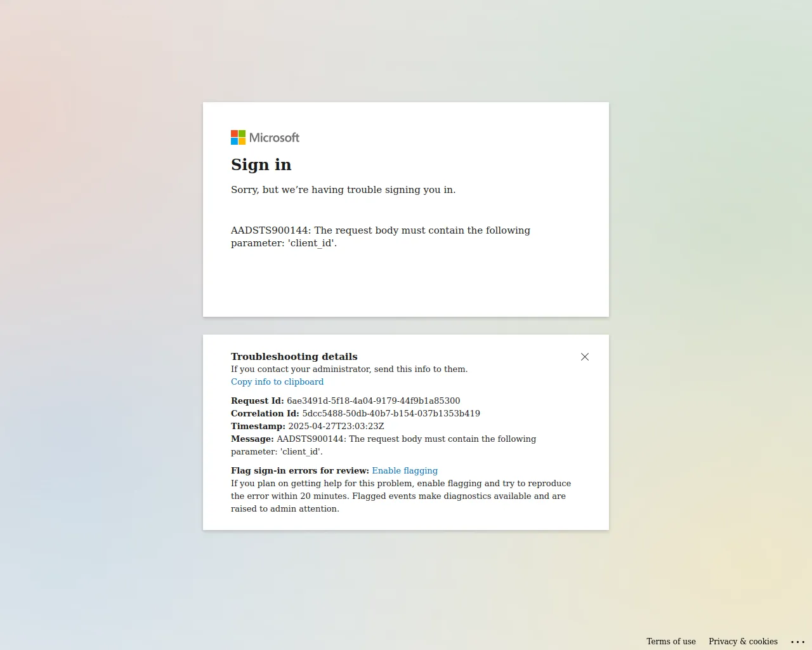Viewport: 812px width, 650px height.
Task: Click the Microsoft logo
Action: click(x=265, y=138)
